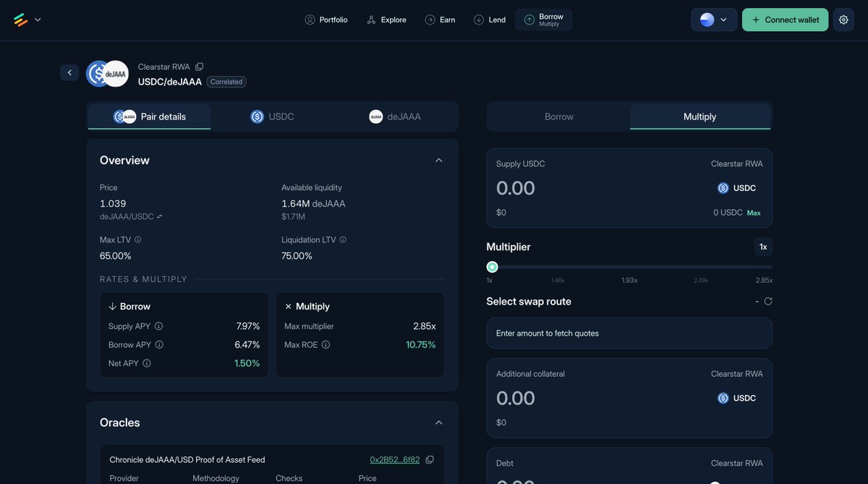Navigate to the Lend page
Image resolution: width=868 pixels, height=484 pixels.
pos(490,20)
